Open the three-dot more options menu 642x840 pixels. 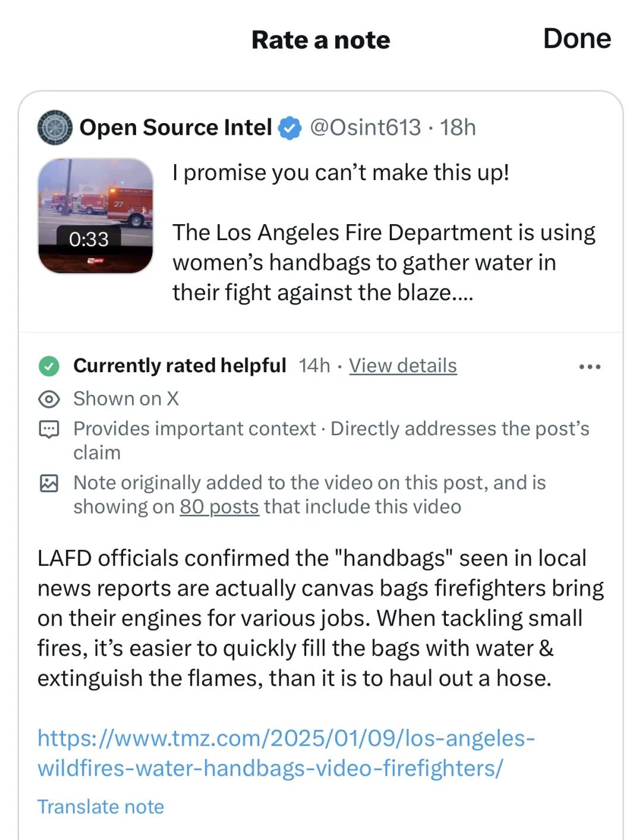(589, 367)
